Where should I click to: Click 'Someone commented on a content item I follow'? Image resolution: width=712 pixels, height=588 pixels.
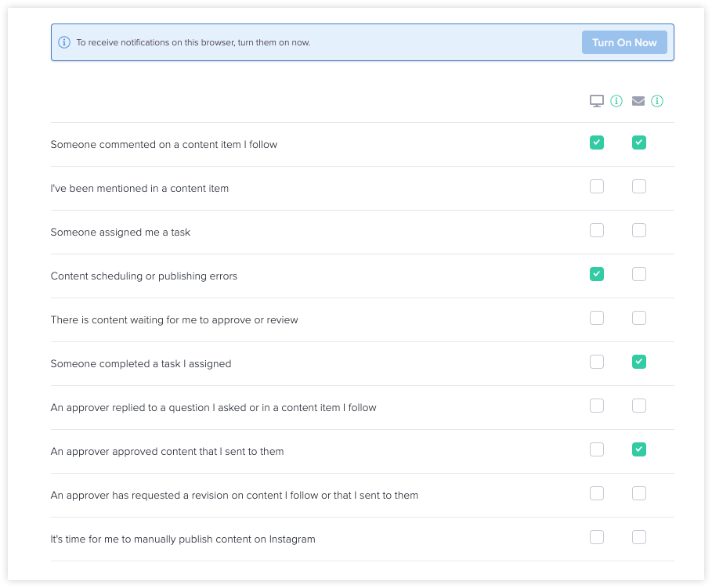point(164,144)
